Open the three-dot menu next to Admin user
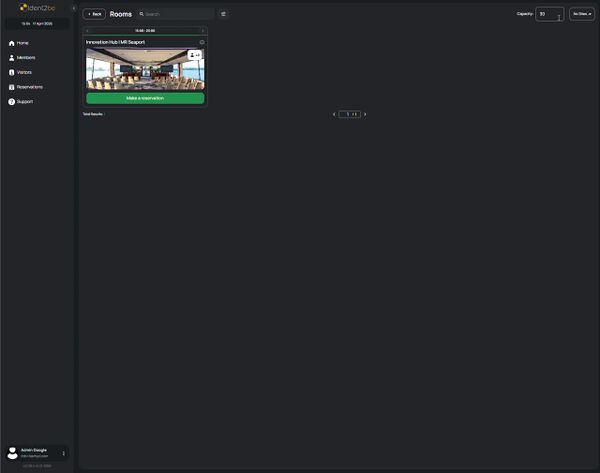This screenshot has width=600, height=473. tap(64, 453)
